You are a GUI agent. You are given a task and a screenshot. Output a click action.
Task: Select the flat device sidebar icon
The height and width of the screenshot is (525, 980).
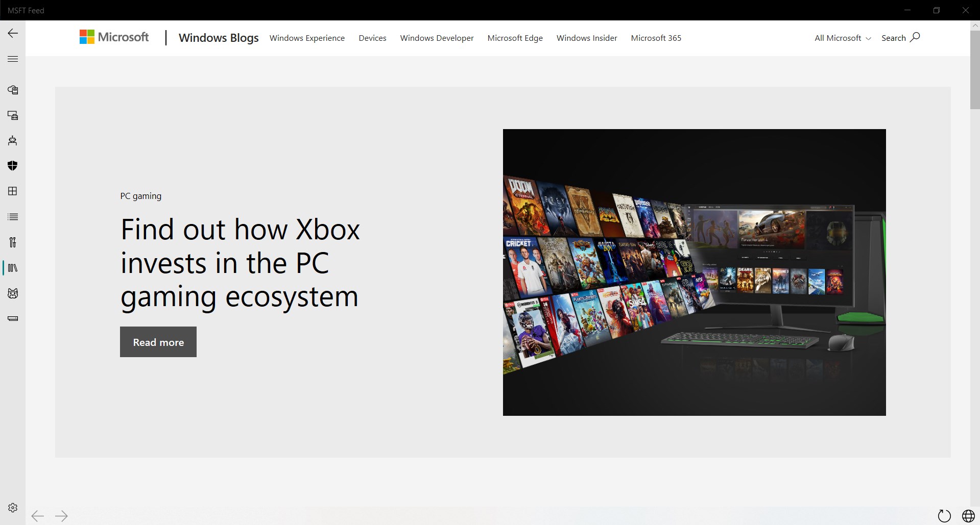[x=13, y=319]
